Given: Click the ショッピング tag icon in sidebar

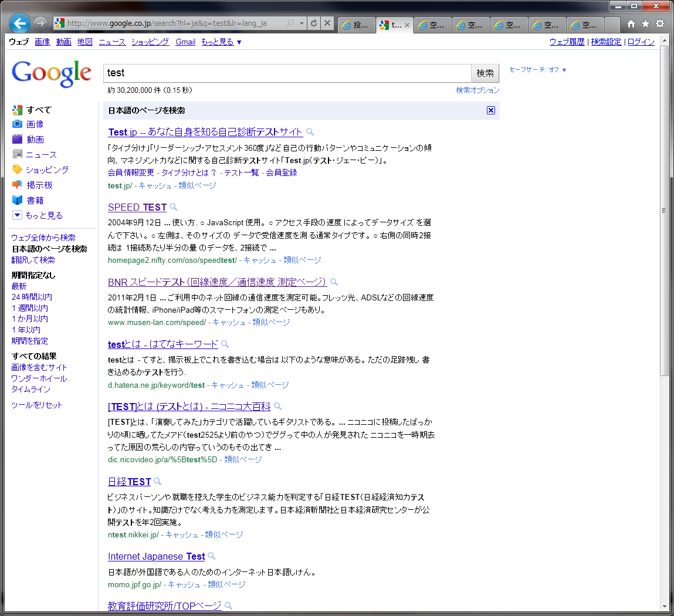Looking at the screenshot, I should (x=17, y=170).
